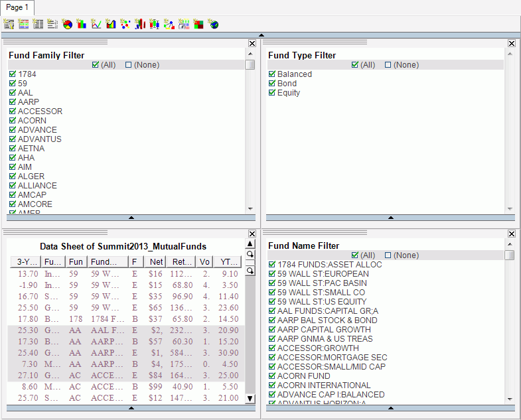The height and width of the screenshot is (420, 521).
Task: Click scroll-up arrow in Fund Family Filter
Action: [x=250, y=54]
